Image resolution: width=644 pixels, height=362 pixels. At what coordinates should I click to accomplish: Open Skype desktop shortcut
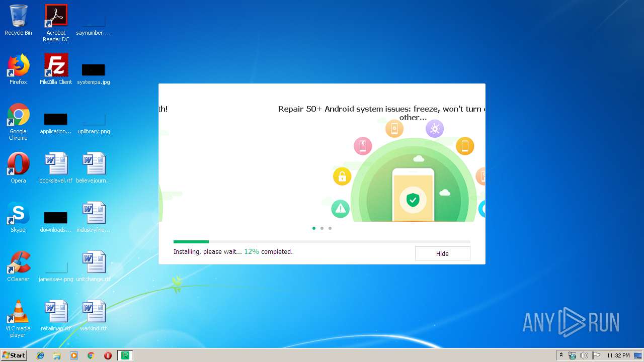(x=18, y=217)
